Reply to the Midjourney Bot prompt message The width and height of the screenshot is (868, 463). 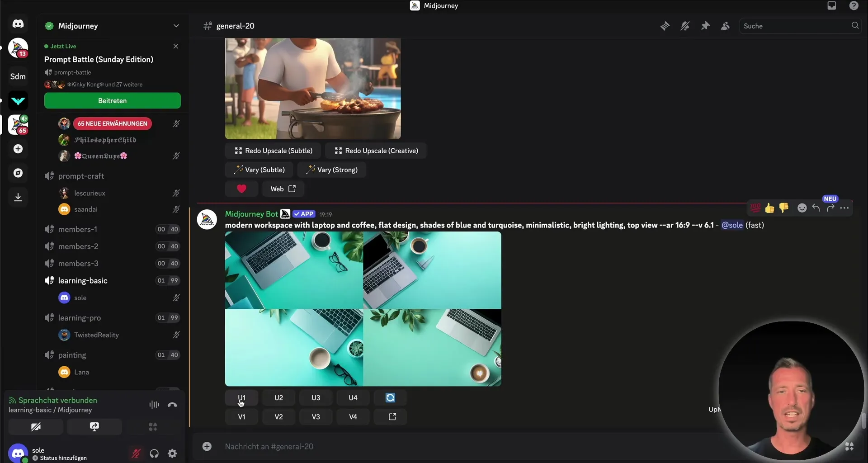click(816, 208)
